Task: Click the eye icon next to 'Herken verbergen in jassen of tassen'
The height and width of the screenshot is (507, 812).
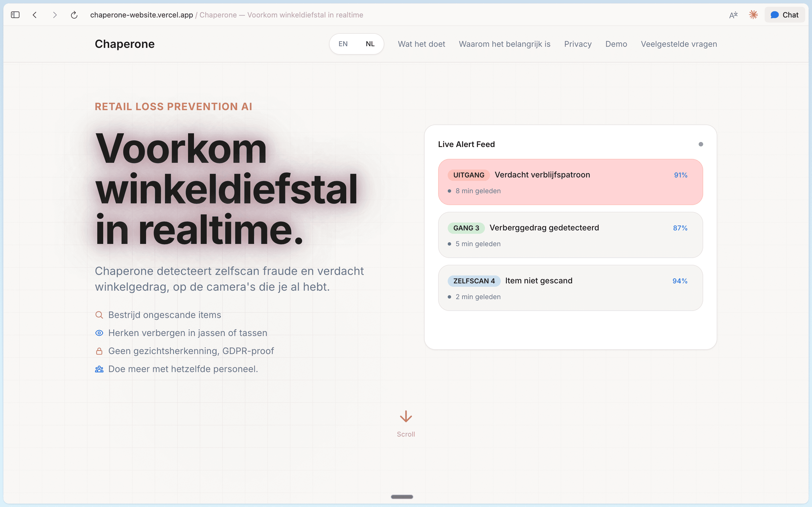Action: point(99,333)
